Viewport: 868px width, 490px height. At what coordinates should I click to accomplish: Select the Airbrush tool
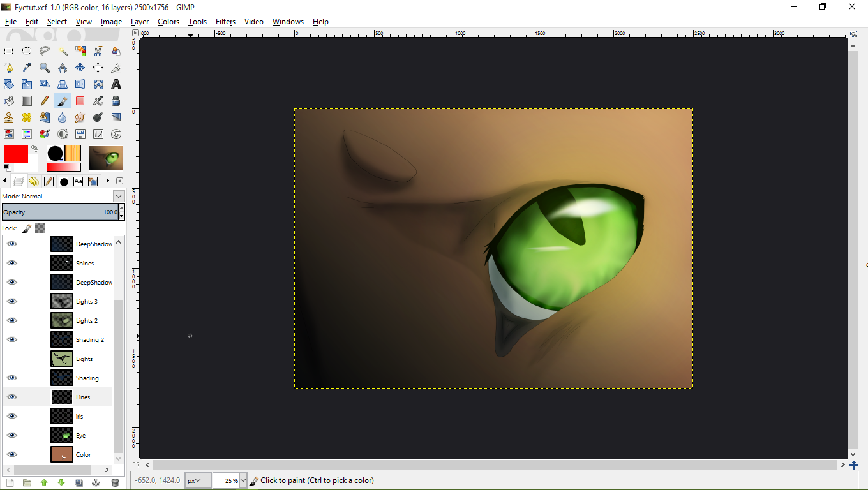98,101
